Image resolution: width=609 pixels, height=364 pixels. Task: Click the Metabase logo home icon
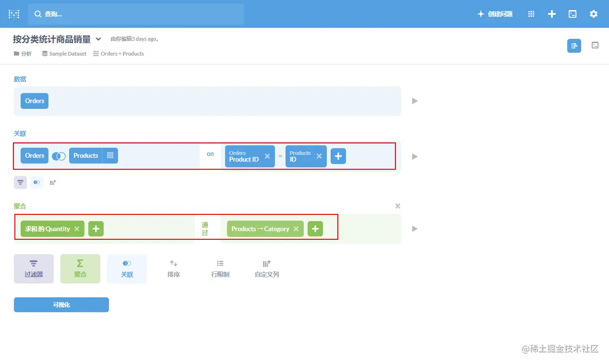14,14
